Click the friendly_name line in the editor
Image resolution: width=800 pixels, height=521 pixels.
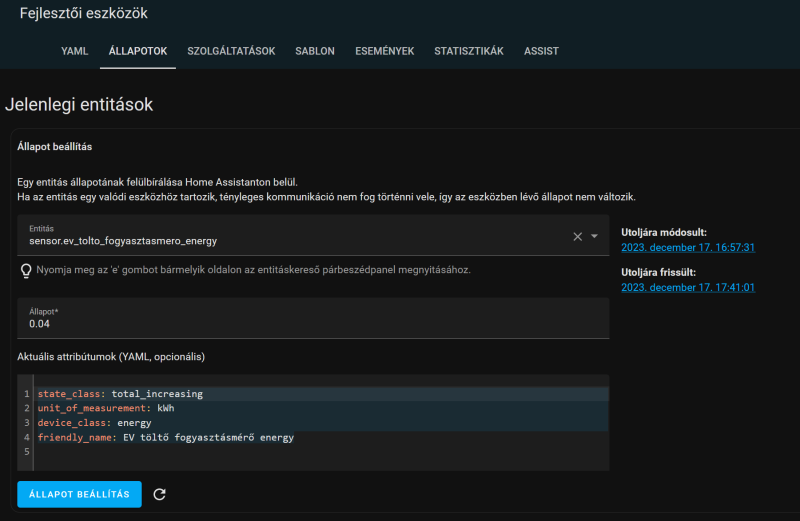tap(165, 437)
